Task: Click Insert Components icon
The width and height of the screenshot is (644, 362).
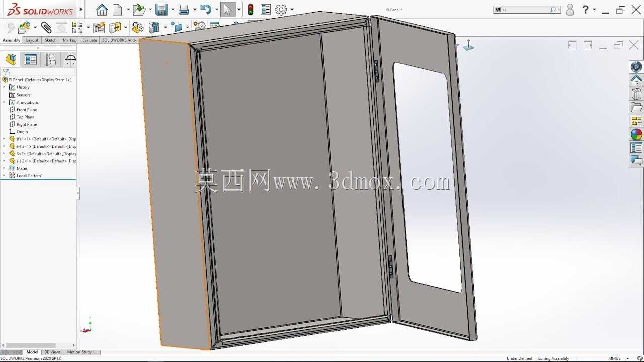Action: click(24, 27)
